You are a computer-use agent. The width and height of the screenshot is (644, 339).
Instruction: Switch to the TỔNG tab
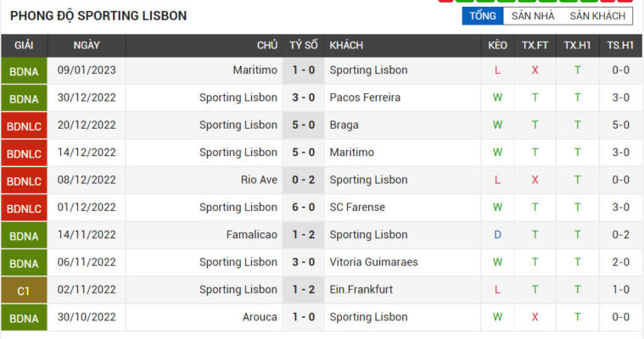483,16
